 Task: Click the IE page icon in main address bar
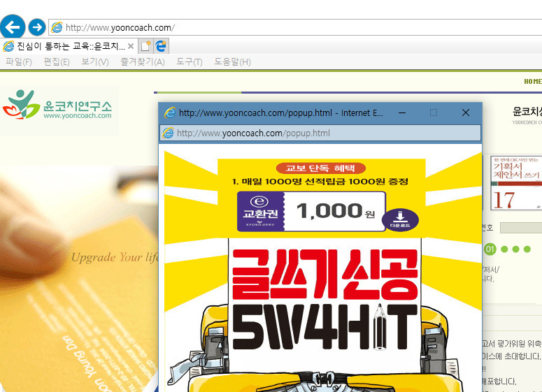click(57, 28)
